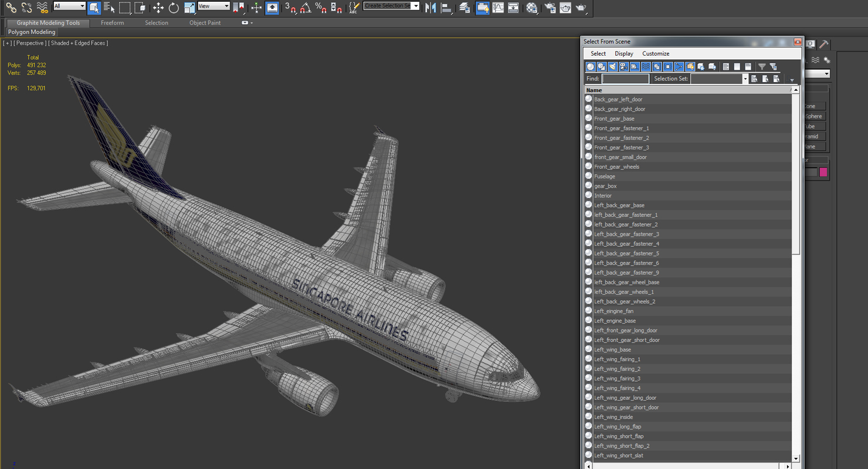Open the Select menu in dialog
The width and height of the screenshot is (868, 469).
click(598, 53)
